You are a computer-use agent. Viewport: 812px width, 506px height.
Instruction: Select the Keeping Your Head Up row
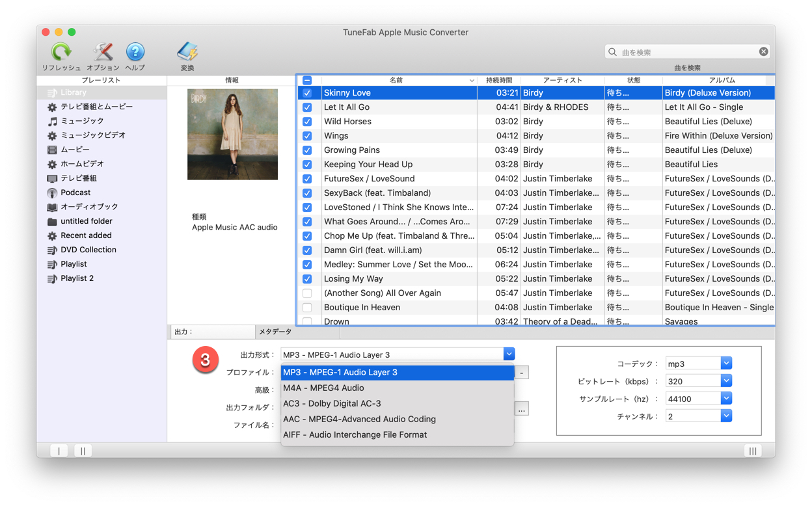pyautogui.click(x=535, y=165)
